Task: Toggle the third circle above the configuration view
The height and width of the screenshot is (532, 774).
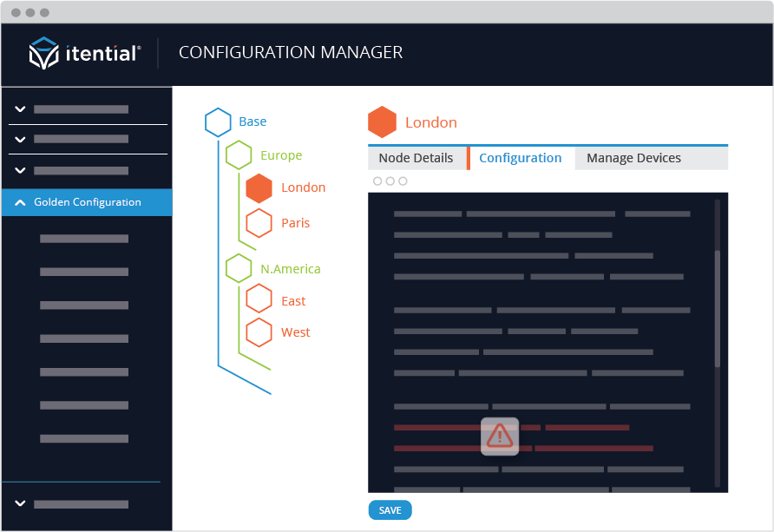Action: [403, 181]
